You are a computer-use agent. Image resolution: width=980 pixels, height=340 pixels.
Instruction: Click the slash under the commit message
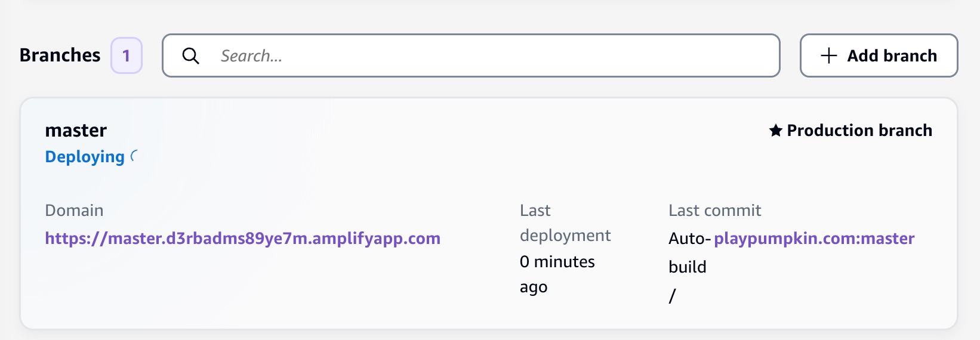point(672,295)
